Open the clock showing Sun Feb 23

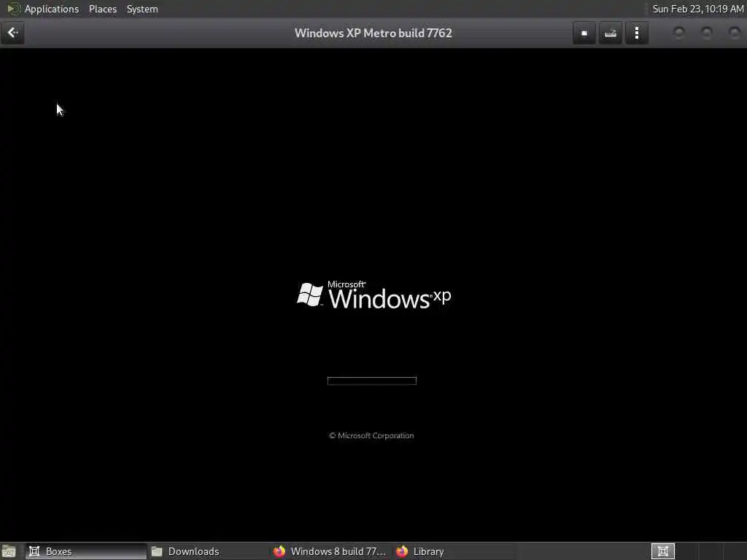tap(697, 9)
